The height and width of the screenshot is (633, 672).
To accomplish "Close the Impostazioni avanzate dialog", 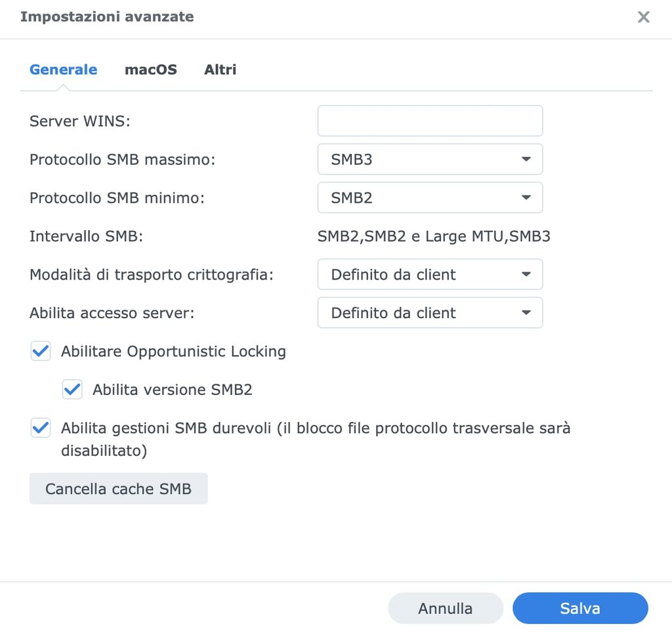I will (x=643, y=17).
